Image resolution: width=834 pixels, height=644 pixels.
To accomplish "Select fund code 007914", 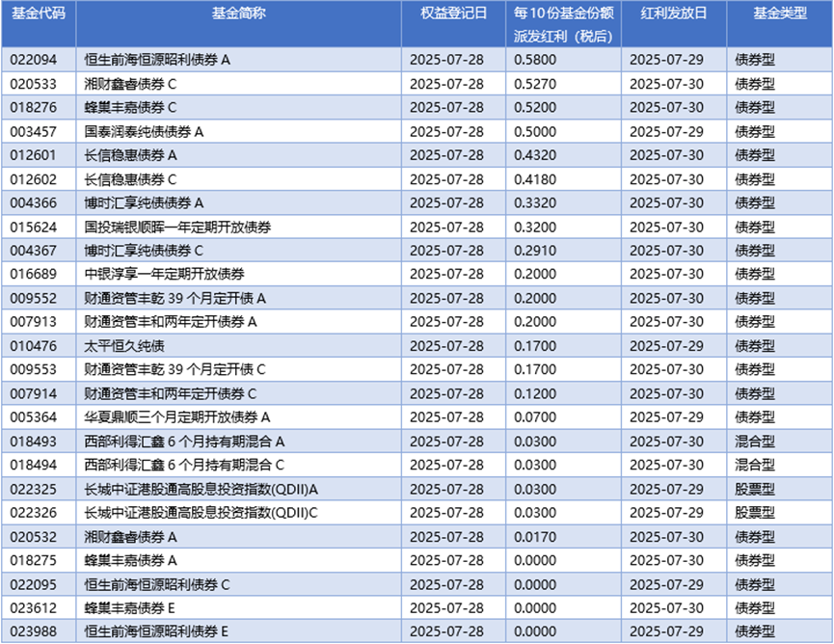I will click(x=34, y=394).
